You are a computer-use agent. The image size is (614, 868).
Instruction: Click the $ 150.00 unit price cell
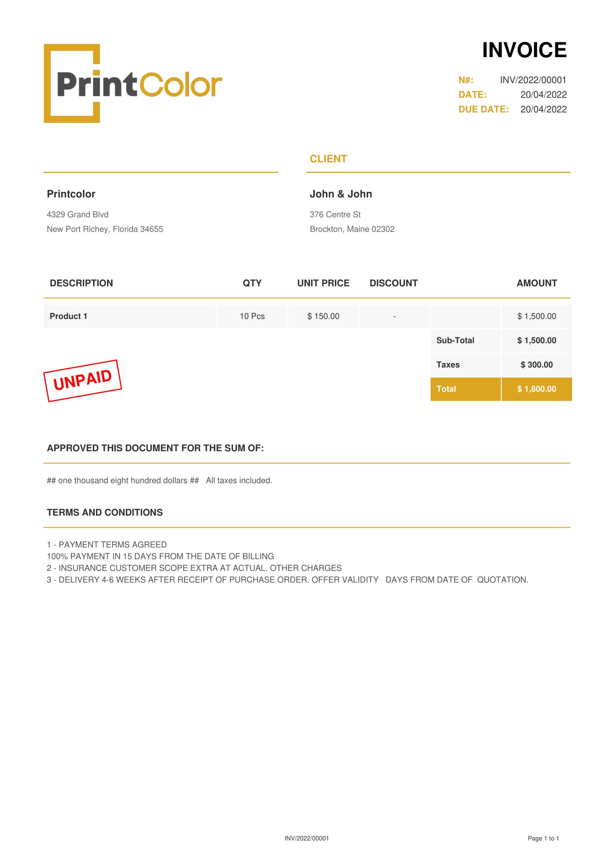(x=323, y=317)
